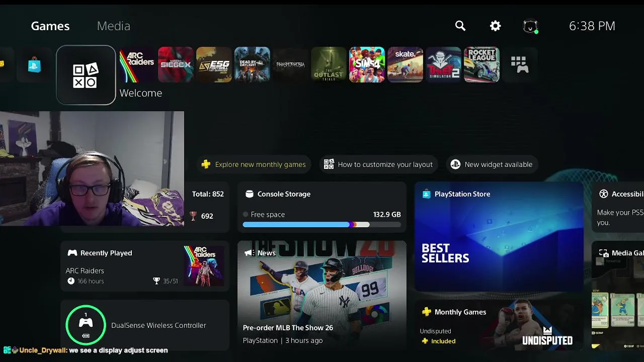The height and width of the screenshot is (362, 644).
Task: Launch ESG Football game tile
Action: pos(214,64)
